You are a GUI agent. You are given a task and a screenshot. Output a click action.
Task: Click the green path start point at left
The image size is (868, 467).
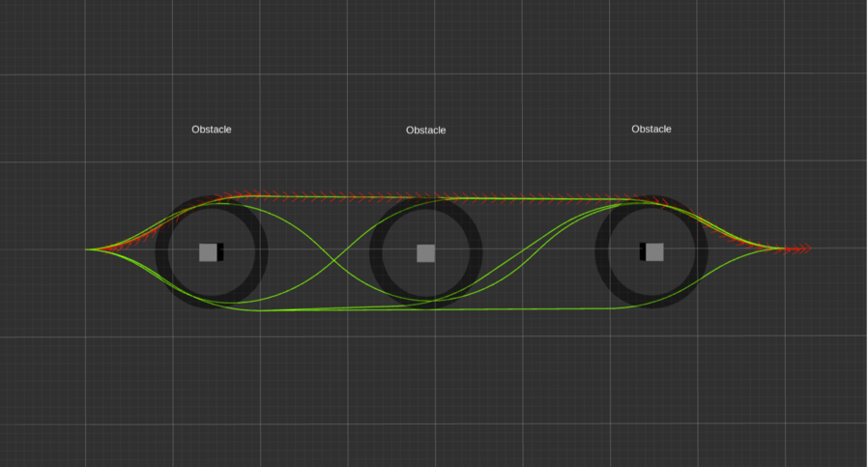[87, 249]
